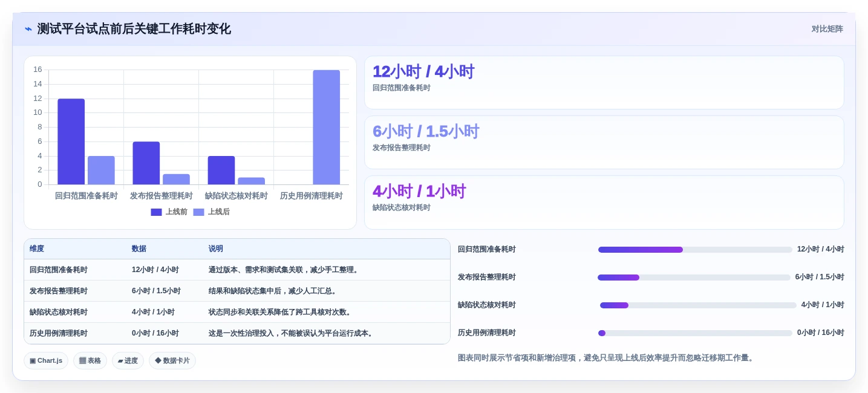Click the 上线前 bar for 发布报告整理耗时
Image resolution: width=868 pixels, height=393 pixels.
pos(146,163)
